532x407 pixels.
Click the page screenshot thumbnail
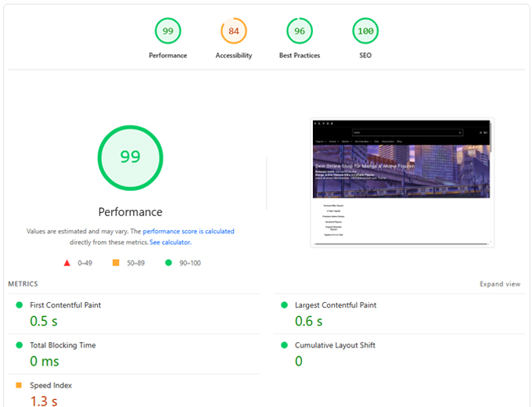[x=401, y=183]
